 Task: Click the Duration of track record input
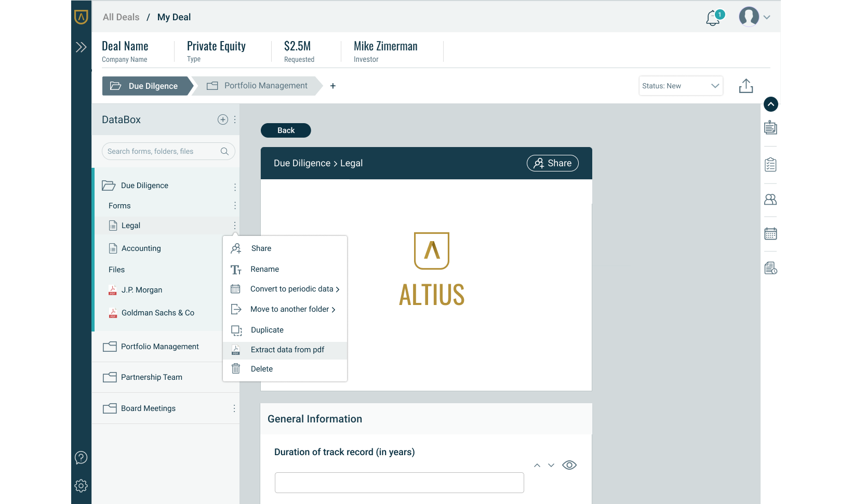pyautogui.click(x=399, y=483)
